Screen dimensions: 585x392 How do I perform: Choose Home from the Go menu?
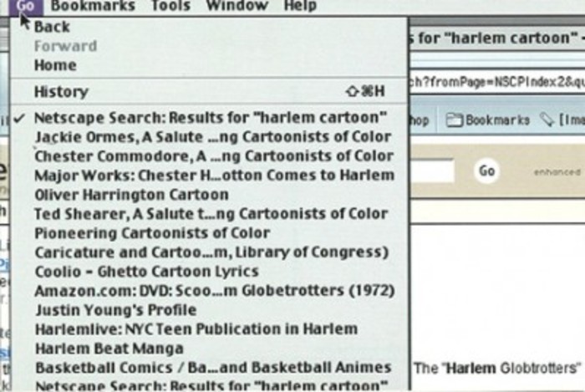point(209,65)
